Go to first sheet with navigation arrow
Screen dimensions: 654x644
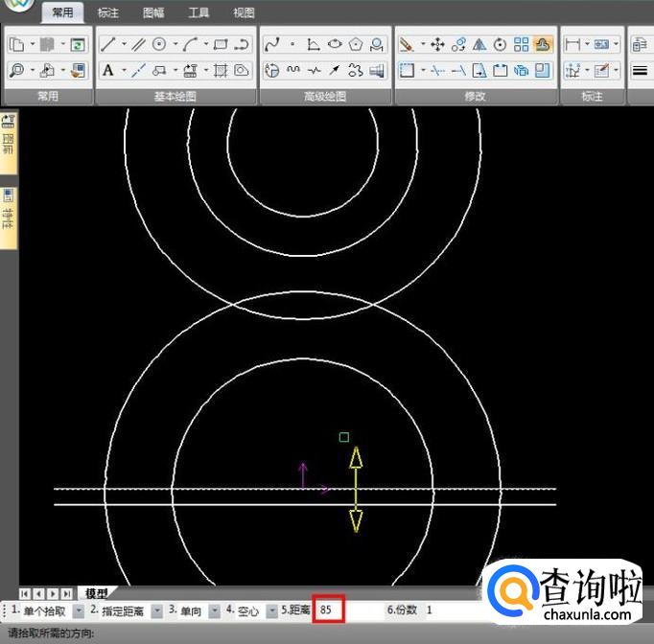25,594
